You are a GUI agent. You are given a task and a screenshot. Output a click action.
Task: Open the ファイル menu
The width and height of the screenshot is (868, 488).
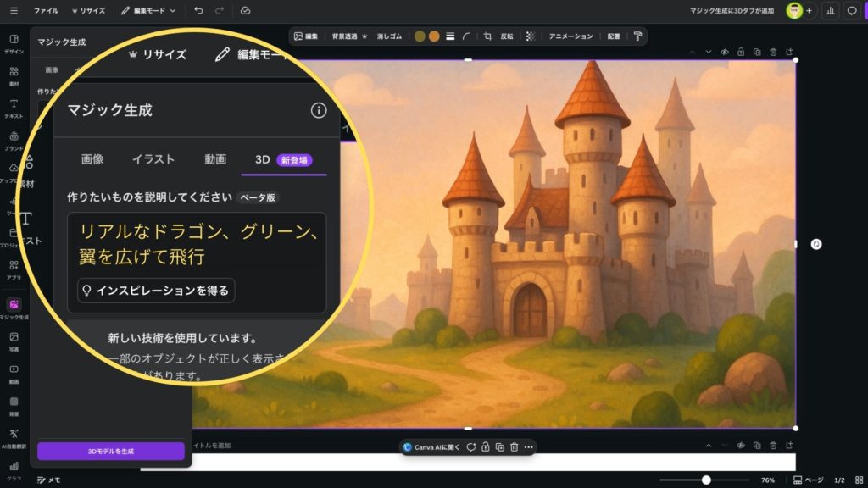46,11
